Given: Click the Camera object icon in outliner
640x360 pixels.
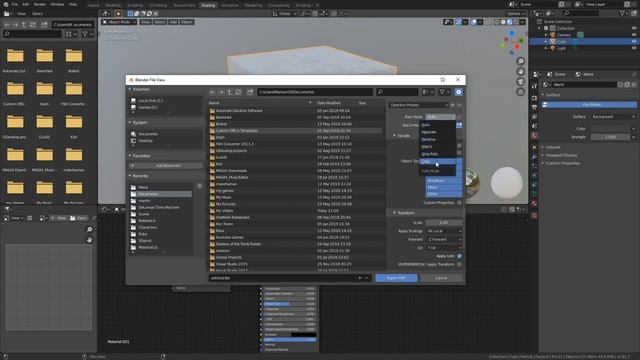Looking at the screenshot, I should coord(553,35).
